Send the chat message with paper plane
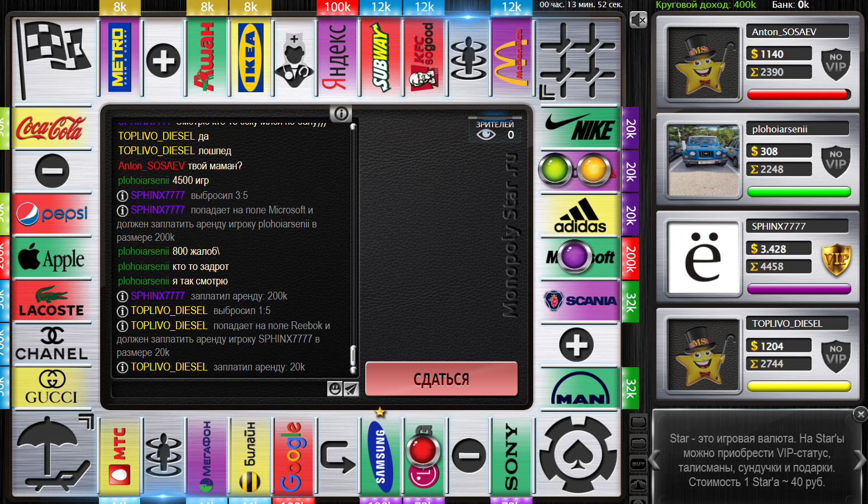Screen dimensions: 868x504 coord(350,388)
